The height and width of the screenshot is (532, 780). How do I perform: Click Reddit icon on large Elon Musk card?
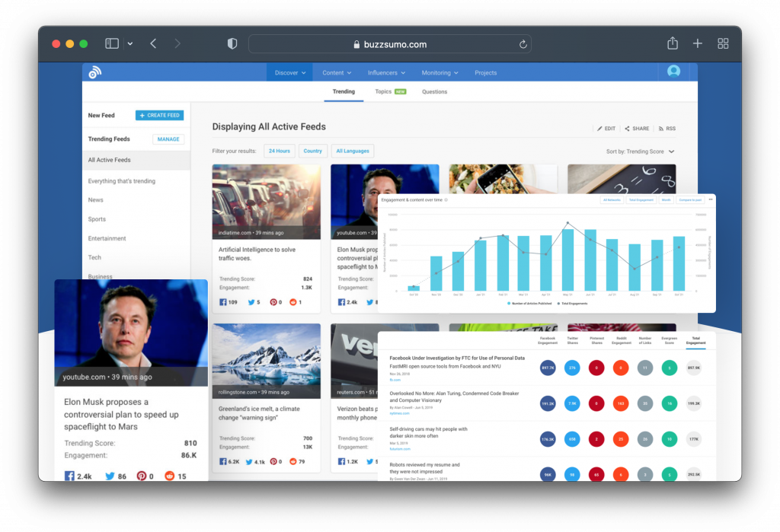click(170, 476)
